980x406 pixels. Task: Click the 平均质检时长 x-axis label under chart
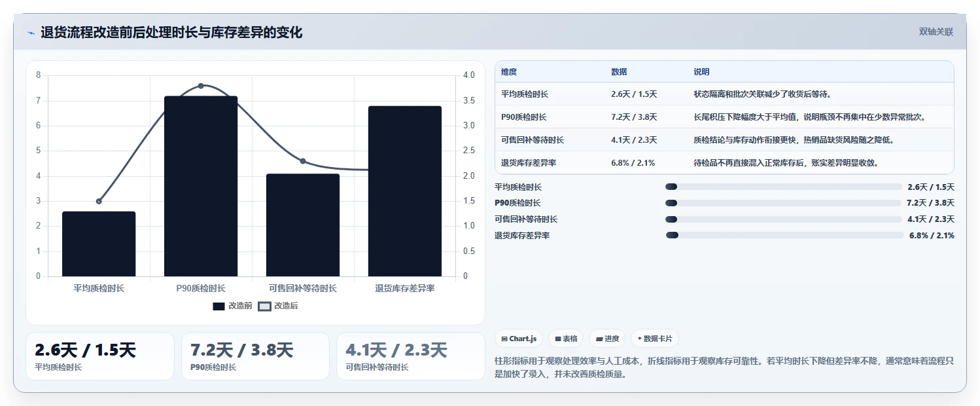click(99, 288)
